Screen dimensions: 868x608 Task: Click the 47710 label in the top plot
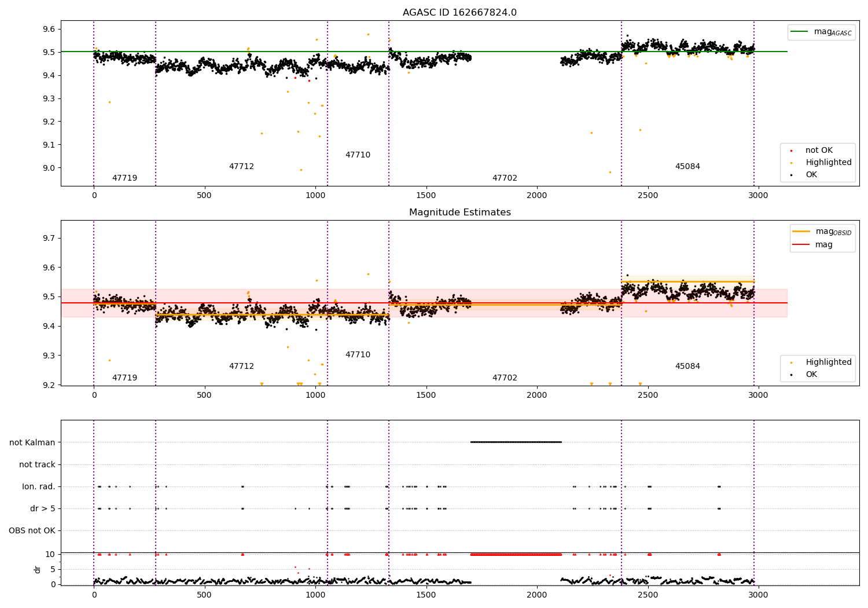[358, 155]
